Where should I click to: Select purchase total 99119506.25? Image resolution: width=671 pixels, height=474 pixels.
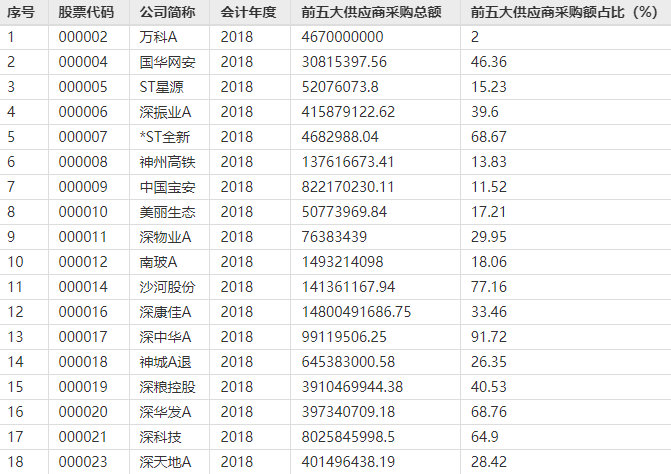pyautogui.click(x=344, y=337)
